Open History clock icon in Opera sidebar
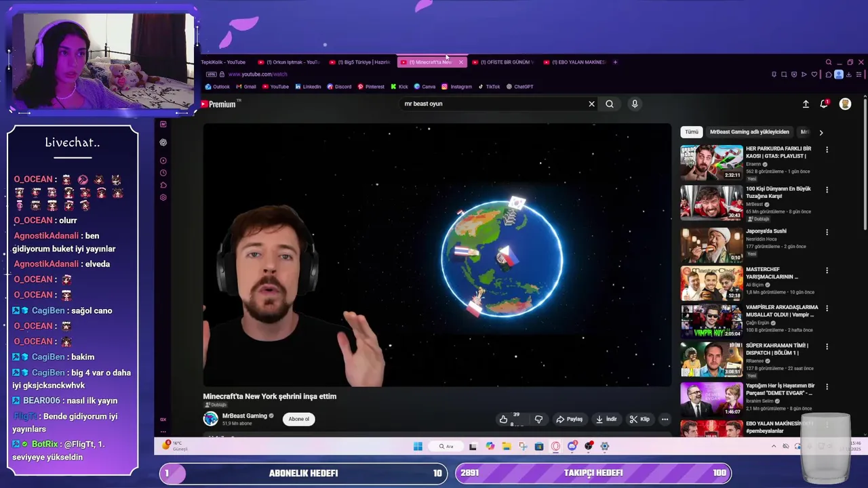The width and height of the screenshot is (868, 488). pyautogui.click(x=163, y=173)
